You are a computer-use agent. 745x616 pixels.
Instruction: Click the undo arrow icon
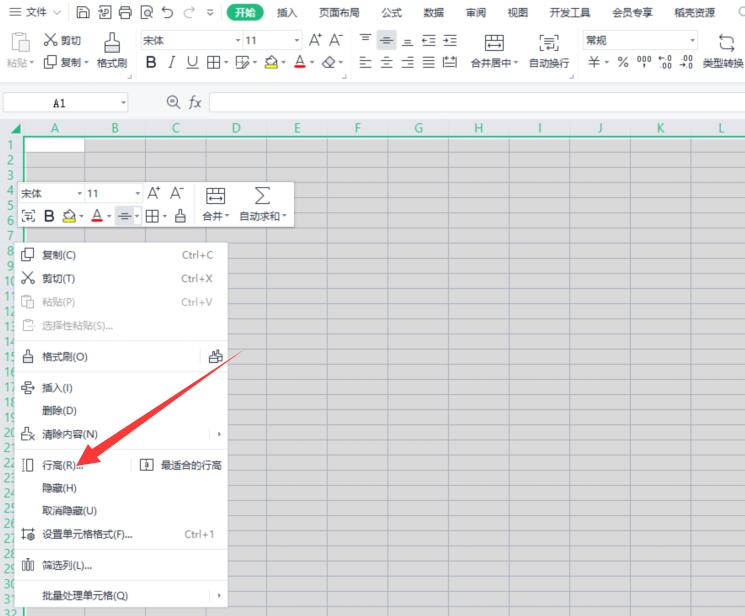click(x=166, y=13)
